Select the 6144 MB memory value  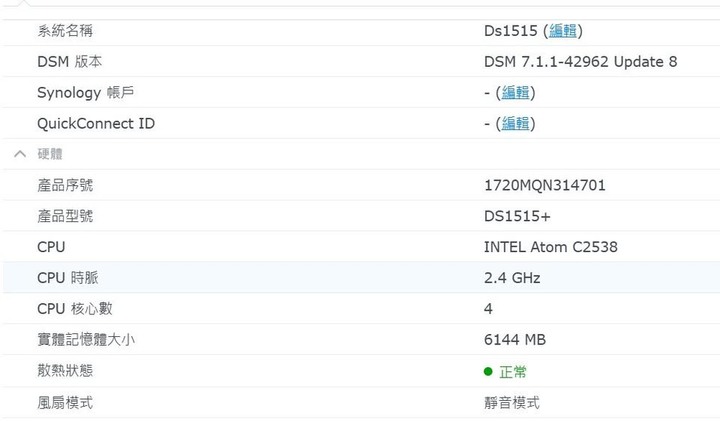point(515,339)
